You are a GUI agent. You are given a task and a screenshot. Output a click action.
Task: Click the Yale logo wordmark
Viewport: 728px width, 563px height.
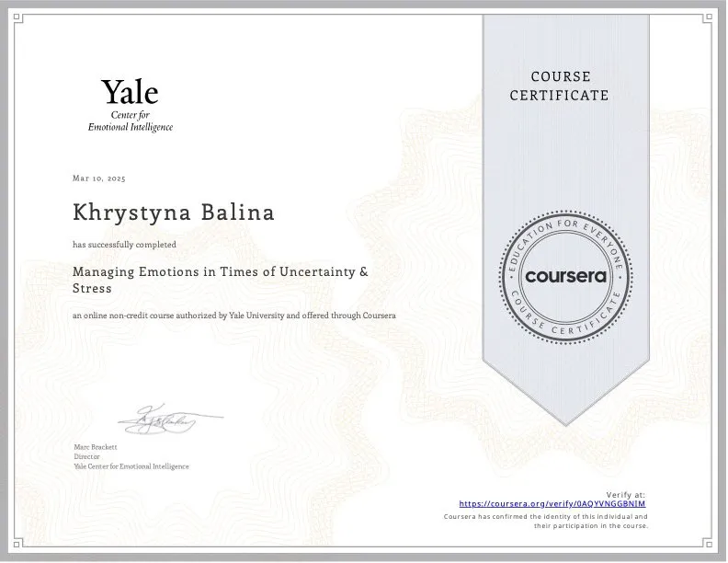130,91
